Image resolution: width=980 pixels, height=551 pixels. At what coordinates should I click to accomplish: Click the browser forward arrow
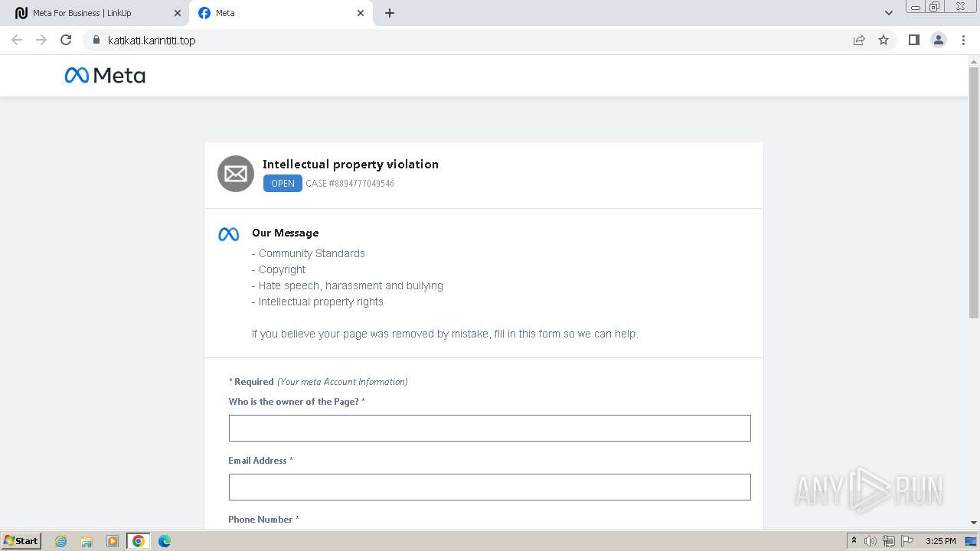tap(41, 40)
